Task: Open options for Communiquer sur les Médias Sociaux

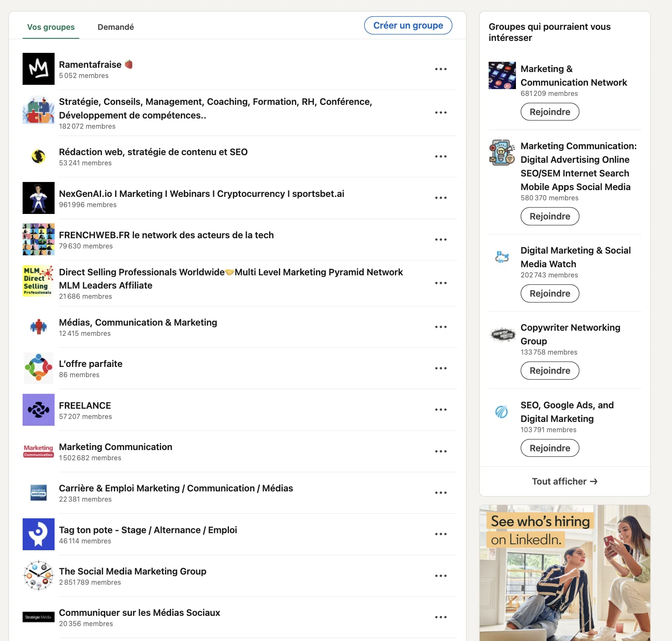Action: click(441, 617)
